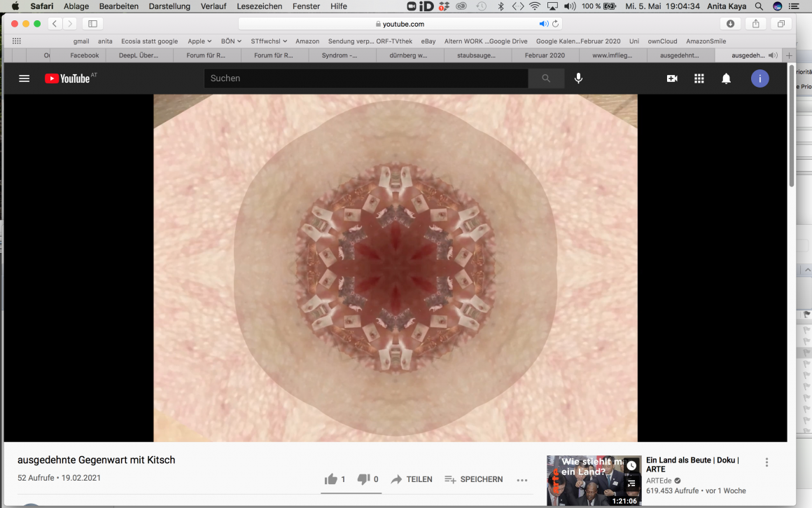
Task: Click the YouTube logo to go home
Action: tap(68, 78)
